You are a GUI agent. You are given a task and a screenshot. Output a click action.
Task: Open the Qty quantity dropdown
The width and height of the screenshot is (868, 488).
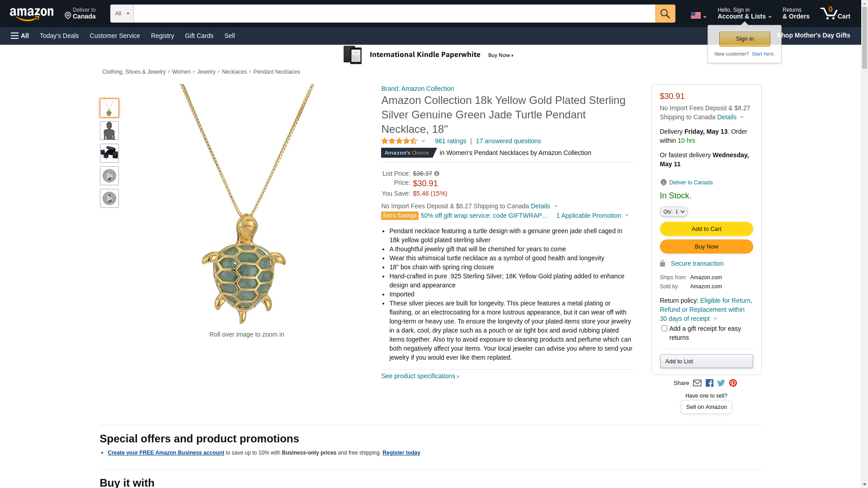point(673,211)
